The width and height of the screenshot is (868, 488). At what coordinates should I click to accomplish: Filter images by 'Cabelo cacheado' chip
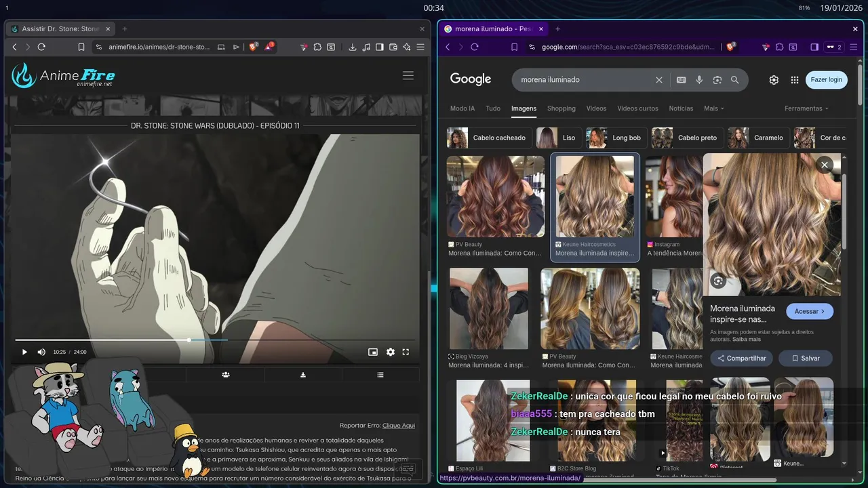pyautogui.click(x=489, y=138)
